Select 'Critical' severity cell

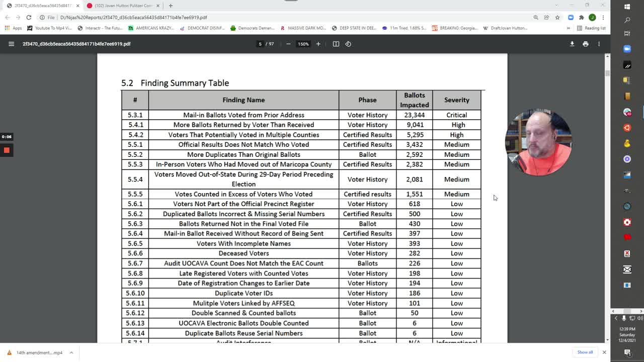(457, 115)
